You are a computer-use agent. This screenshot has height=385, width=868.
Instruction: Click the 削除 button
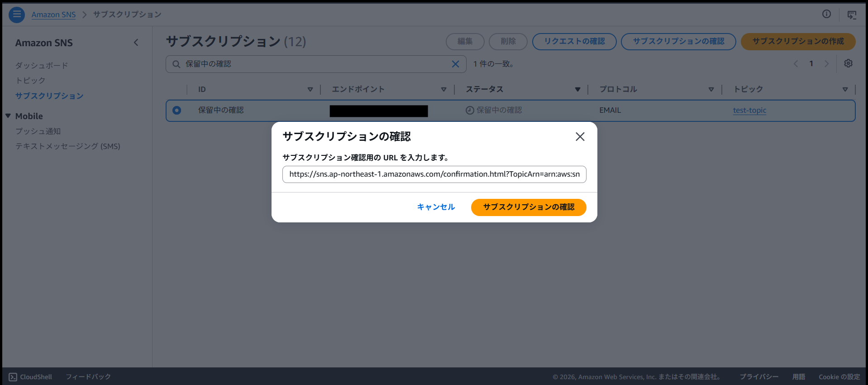click(x=508, y=41)
